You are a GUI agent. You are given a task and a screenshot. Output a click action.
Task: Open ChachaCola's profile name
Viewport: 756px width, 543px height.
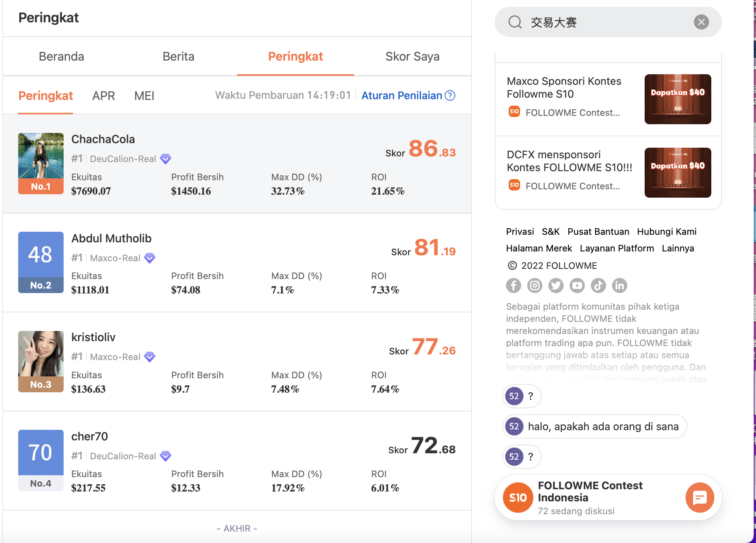[x=103, y=139]
